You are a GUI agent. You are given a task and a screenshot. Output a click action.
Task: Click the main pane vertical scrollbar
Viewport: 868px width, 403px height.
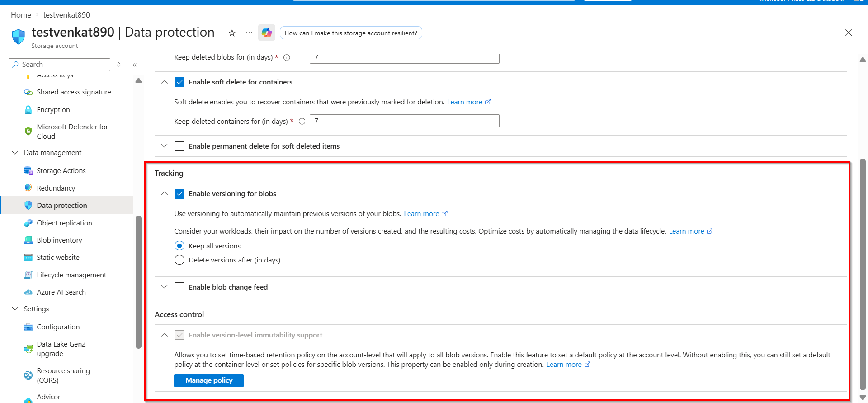click(863, 273)
